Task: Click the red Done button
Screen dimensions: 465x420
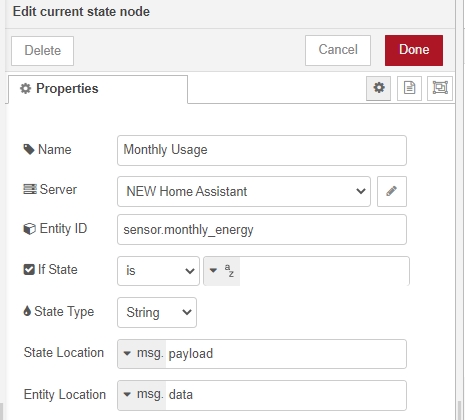Action: click(x=414, y=50)
